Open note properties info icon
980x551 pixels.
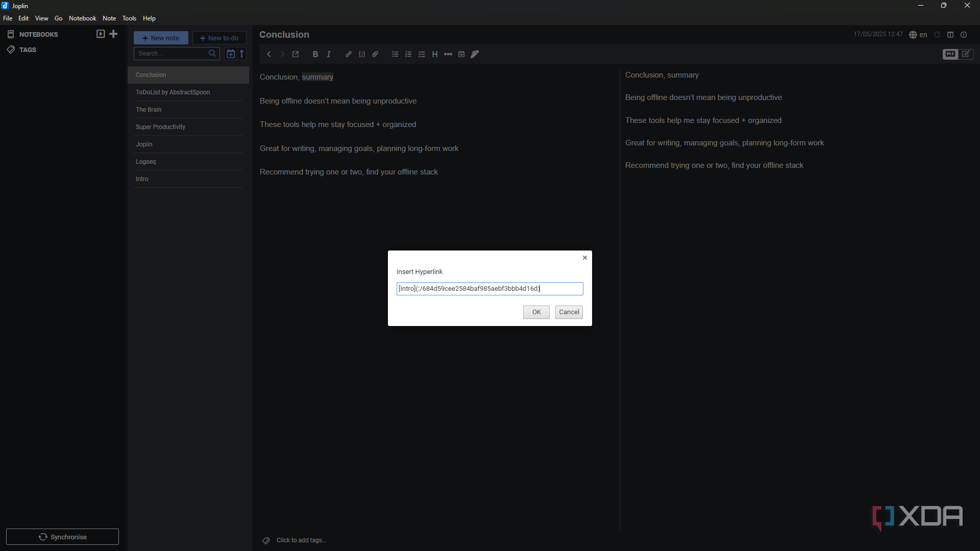click(964, 35)
